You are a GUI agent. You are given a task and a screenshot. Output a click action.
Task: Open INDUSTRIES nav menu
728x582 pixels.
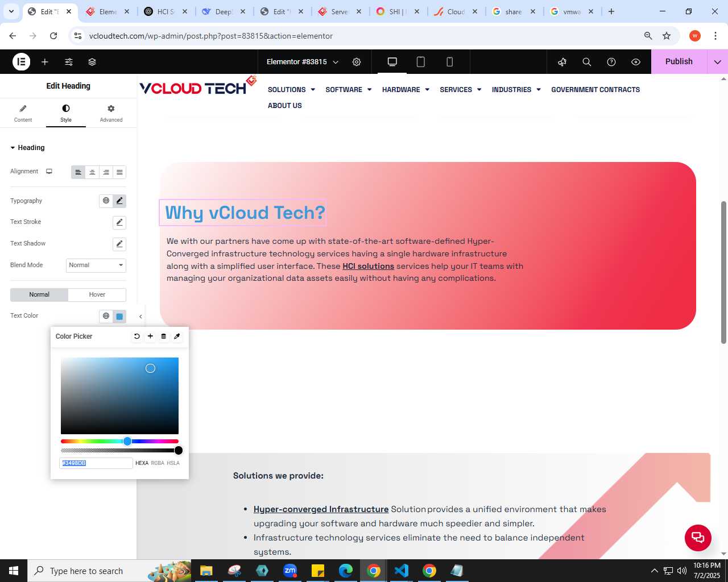pyautogui.click(x=516, y=90)
